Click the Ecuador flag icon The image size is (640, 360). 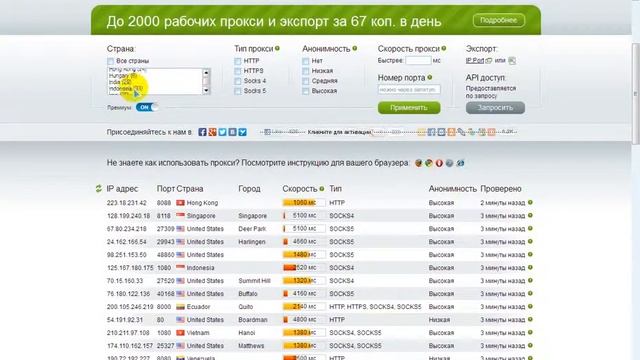point(180,307)
